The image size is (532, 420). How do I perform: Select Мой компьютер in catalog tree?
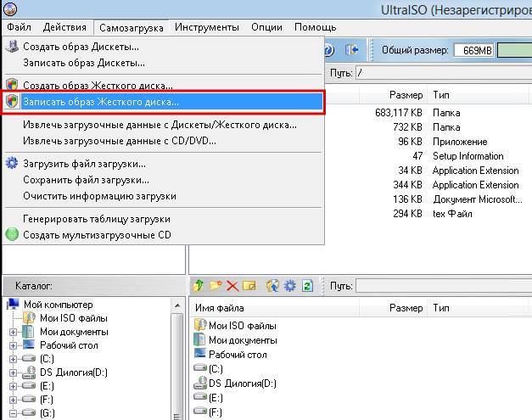click(58, 305)
